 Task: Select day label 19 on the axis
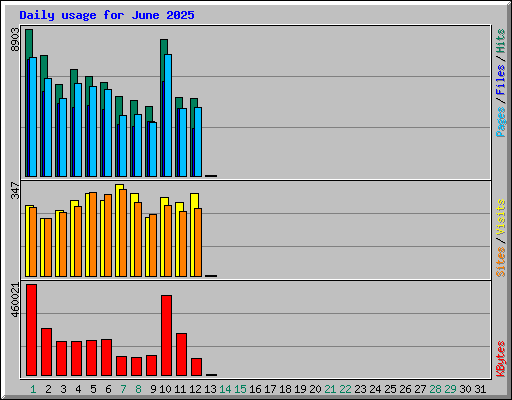click(300, 389)
